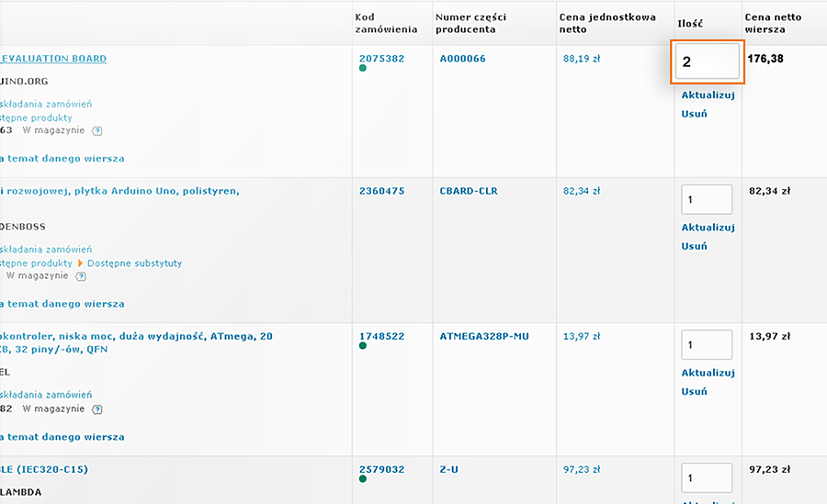Click the stock help icon in the ATmega row
This screenshot has height=504, width=827.
(x=97, y=409)
